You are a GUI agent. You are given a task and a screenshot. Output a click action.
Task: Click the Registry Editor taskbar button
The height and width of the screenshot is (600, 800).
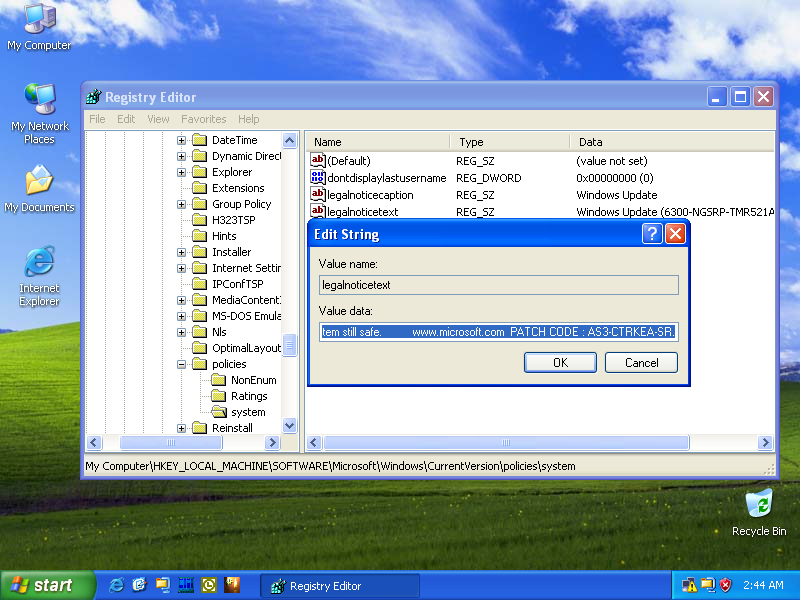pyautogui.click(x=340, y=586)
